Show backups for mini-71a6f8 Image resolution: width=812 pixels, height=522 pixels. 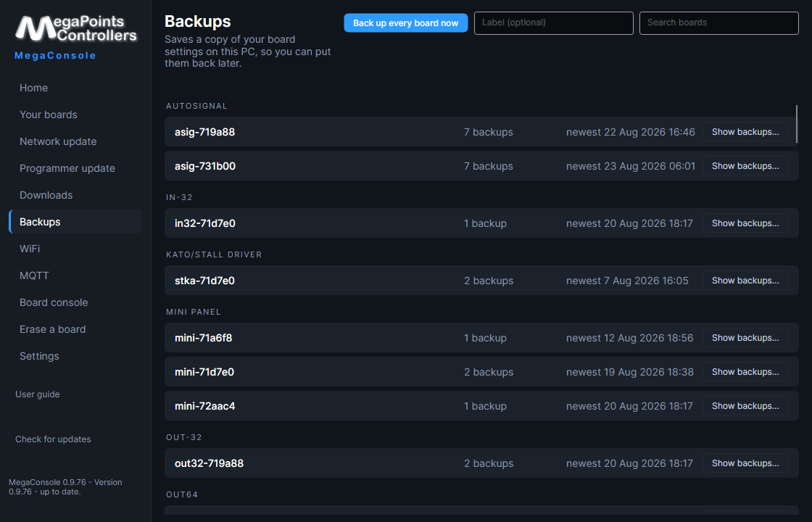745,338
